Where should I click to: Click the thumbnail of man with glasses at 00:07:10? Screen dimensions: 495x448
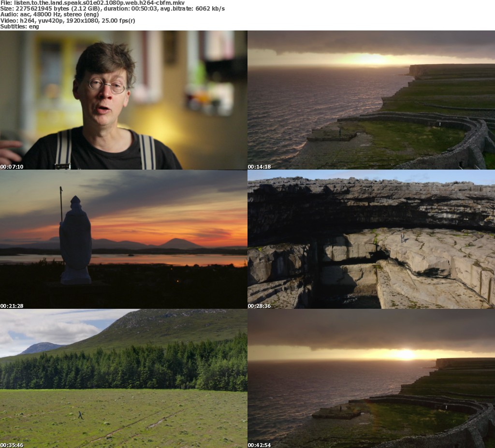pos(123,100)
